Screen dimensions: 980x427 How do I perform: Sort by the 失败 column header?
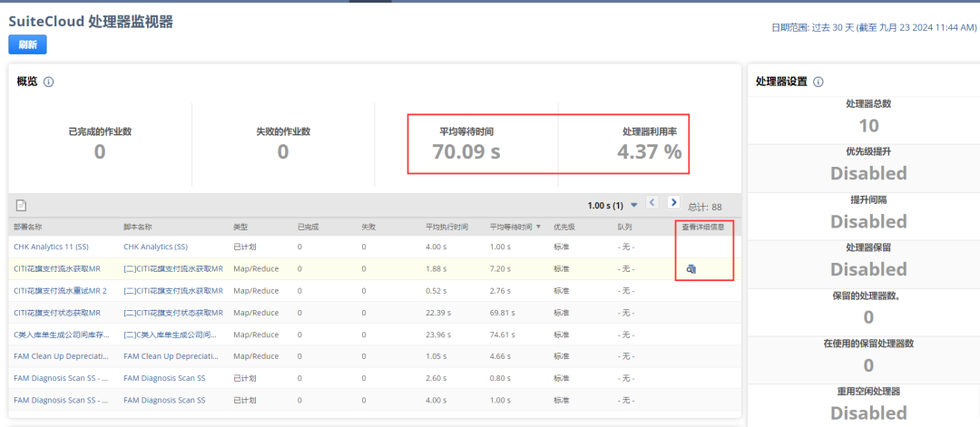pos(368,227)
